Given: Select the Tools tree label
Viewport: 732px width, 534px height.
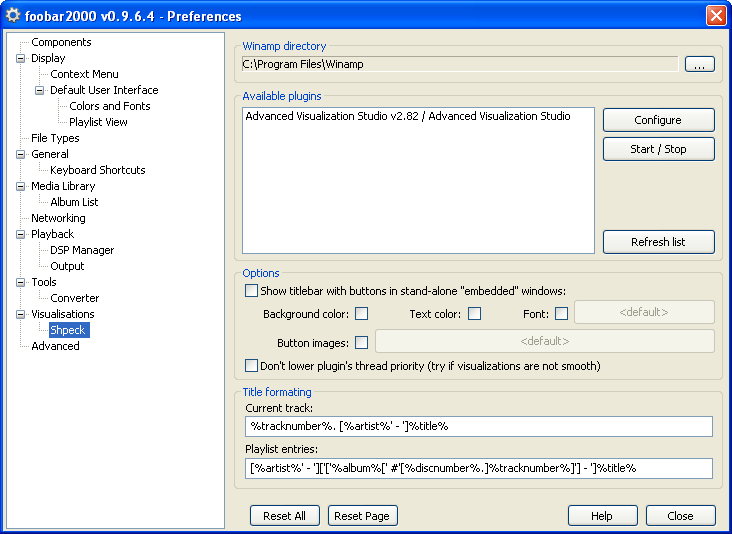Looking at the screenshot, I should 44,282.
